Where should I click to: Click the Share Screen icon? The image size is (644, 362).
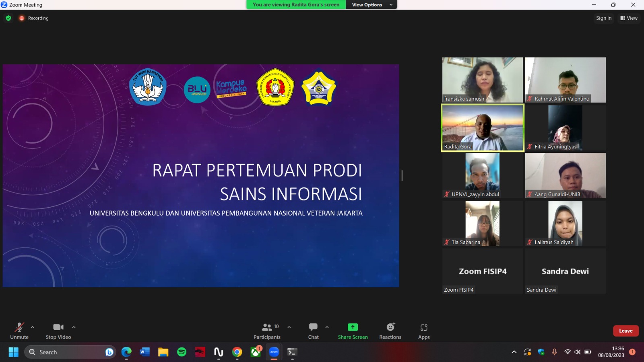353,327
